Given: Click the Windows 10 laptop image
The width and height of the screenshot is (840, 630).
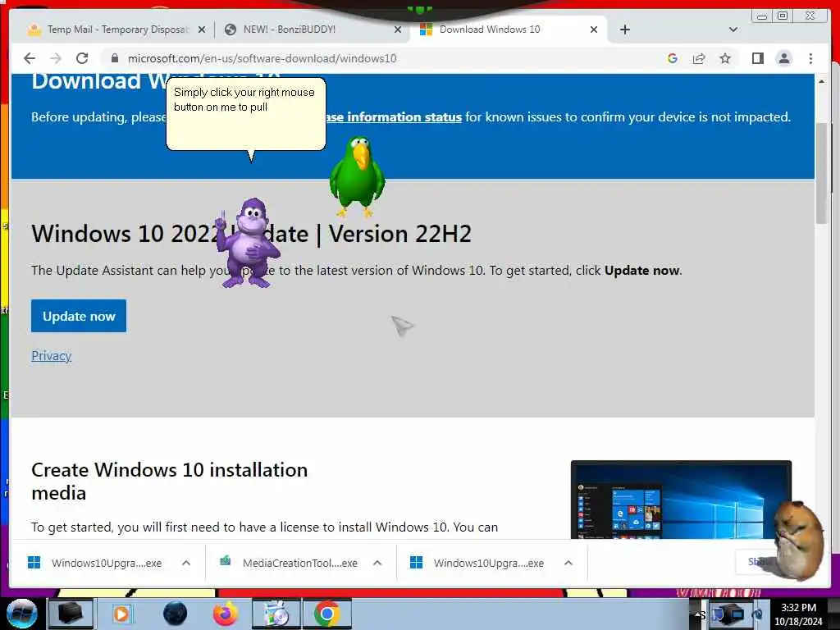Looking at the screenshot, I should pos(681,500).
